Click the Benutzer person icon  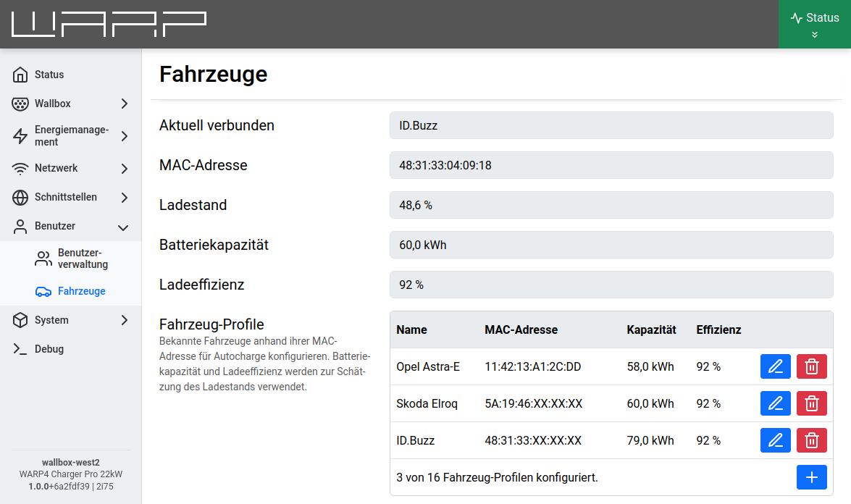click(x=20, y=226)
